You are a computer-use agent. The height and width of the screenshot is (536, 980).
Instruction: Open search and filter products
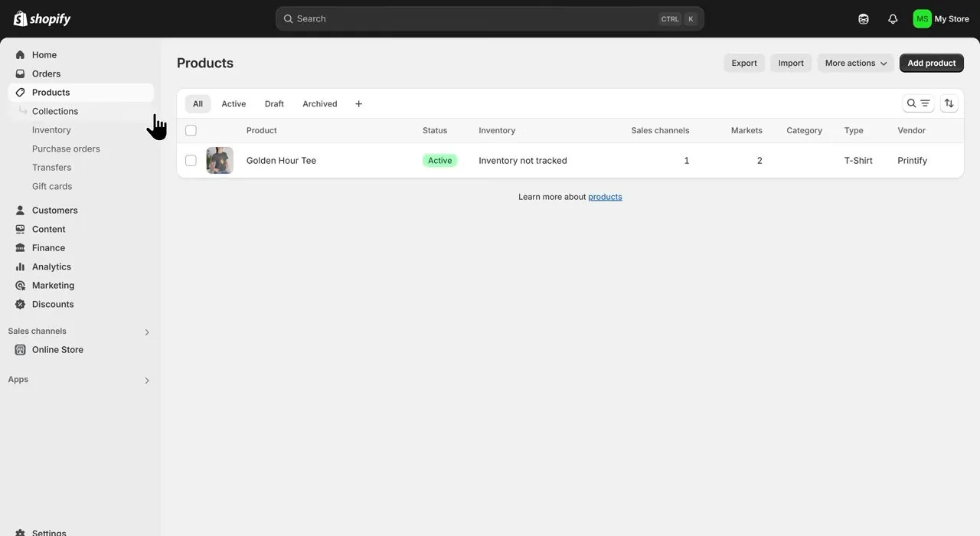918,103
